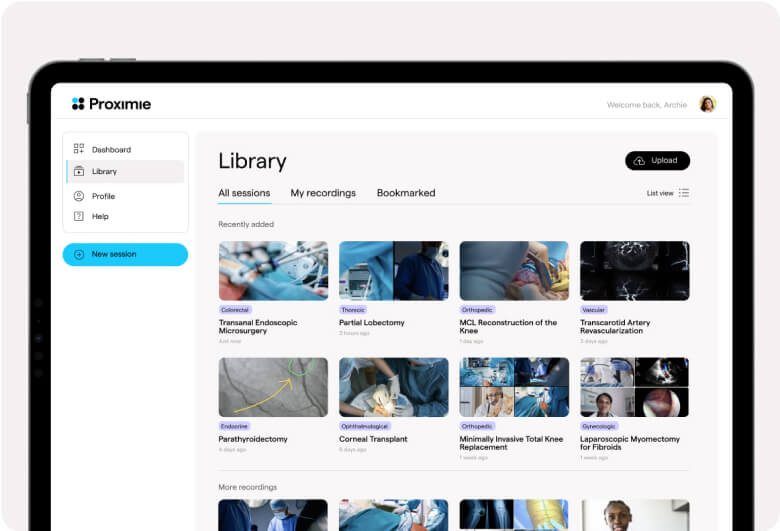Click the Proximie logo icon

click(78, 104)
